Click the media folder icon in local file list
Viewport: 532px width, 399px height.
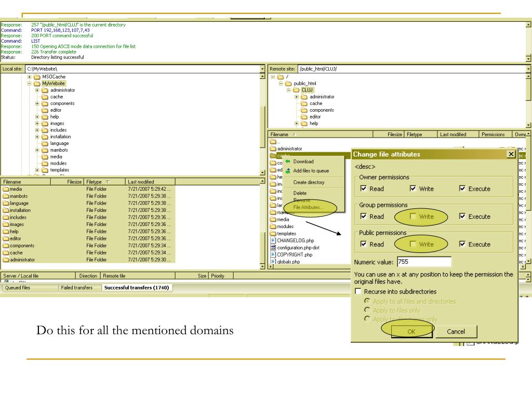(x=6, y=189)
